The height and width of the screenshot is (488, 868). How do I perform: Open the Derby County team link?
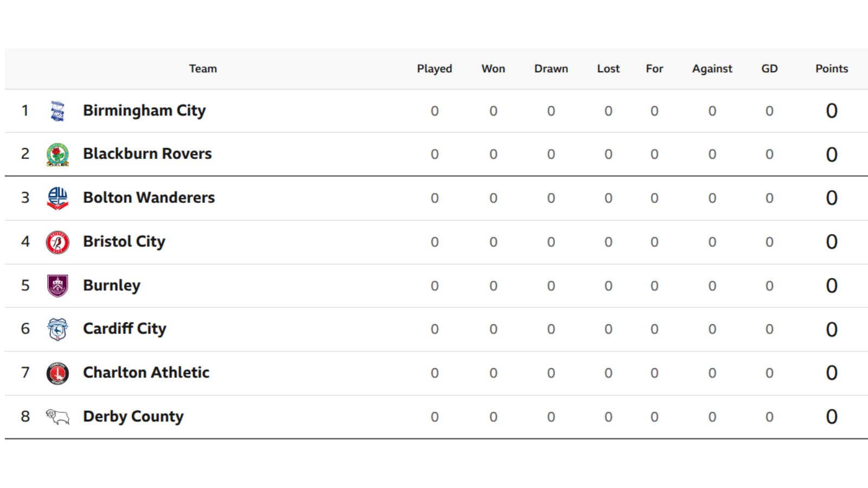[133, 416]
